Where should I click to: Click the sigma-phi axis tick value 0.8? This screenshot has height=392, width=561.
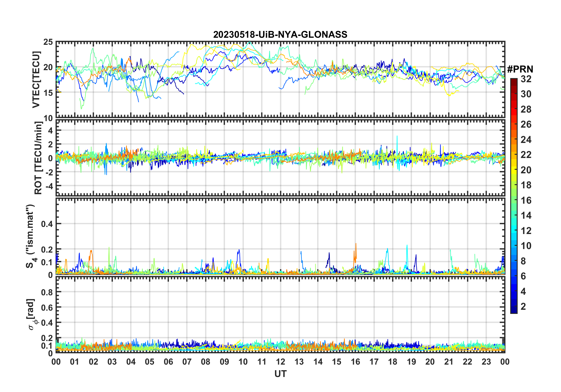47,292
